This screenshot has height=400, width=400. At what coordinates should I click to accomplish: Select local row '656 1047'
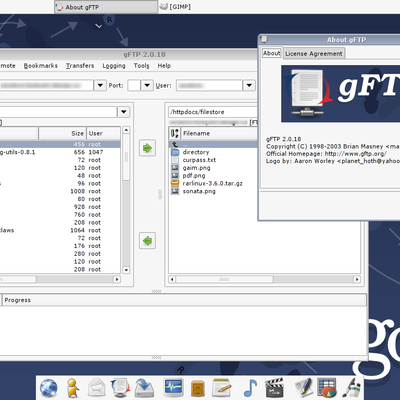(60, 152)
